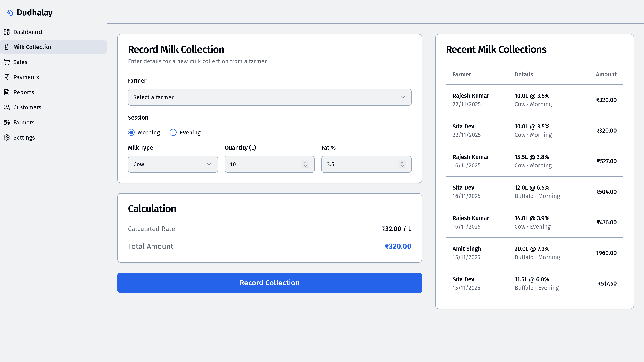This screenshot has width=644, height=362.
Task: Click the Farmers tractor icon
Action: [7, 122]
